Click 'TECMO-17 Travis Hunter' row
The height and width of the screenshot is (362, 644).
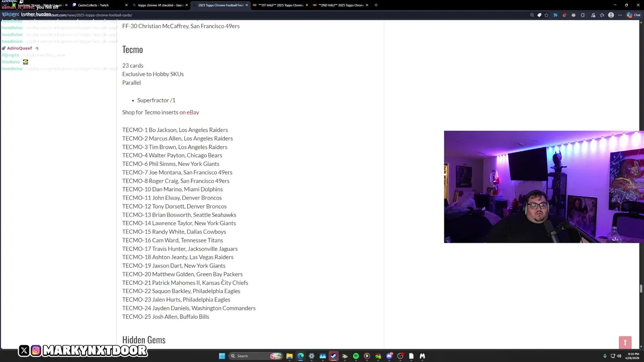[x=180, y=249]
